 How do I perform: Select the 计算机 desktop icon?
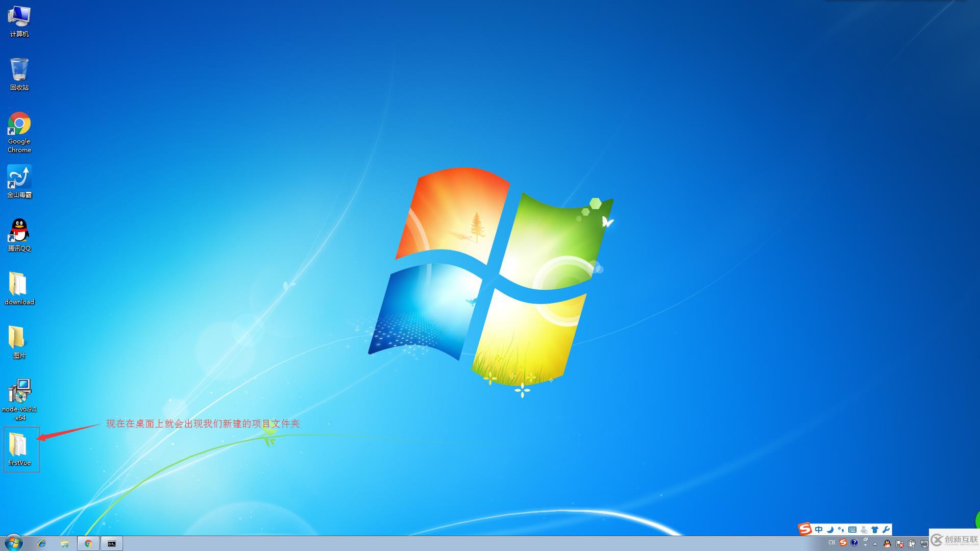point(19,20)
